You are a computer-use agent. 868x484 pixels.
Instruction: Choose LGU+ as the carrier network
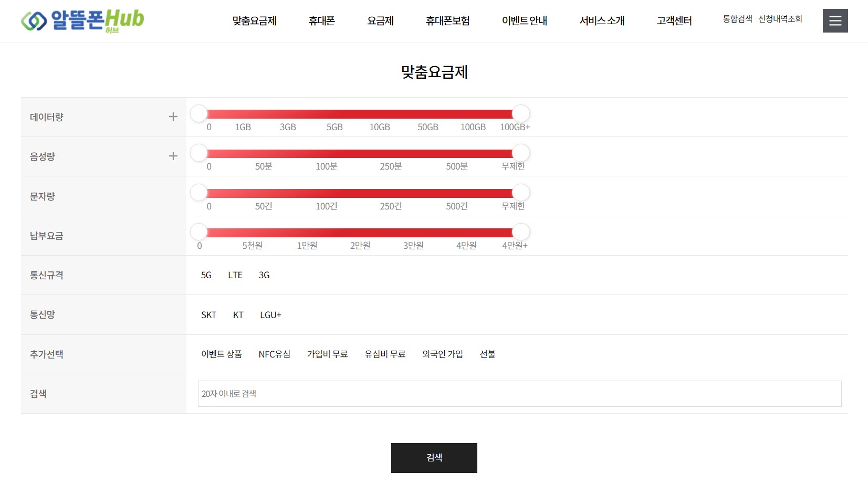coord(270,314)
